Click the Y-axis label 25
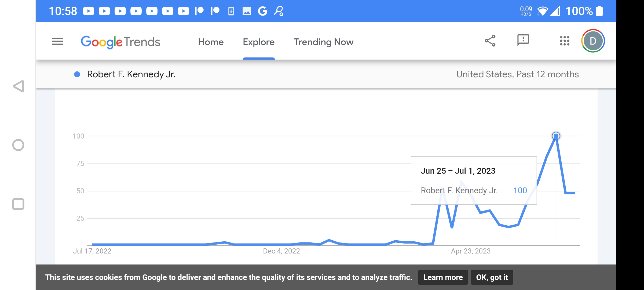The width and height of the screenshot is (644, 290). pos(80,218)
